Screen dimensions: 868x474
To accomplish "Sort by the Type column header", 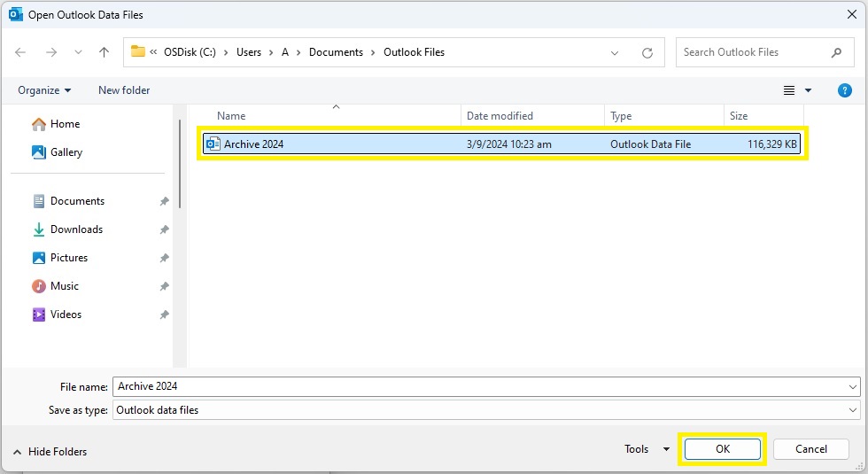I will [621, 116].
